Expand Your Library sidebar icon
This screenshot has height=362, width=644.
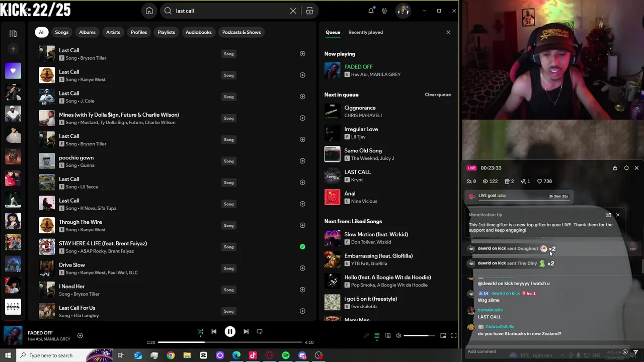13,33
